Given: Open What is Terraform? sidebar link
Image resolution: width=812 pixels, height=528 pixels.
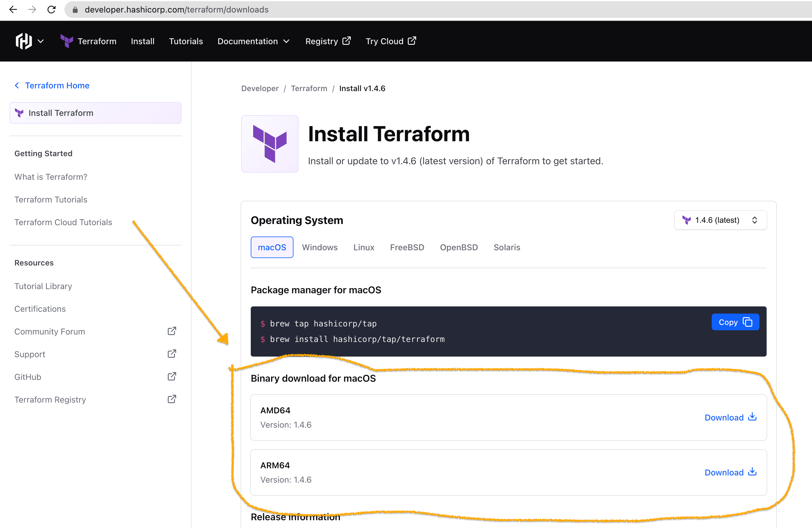Looking at the screenshot, I should pos(51,177).
